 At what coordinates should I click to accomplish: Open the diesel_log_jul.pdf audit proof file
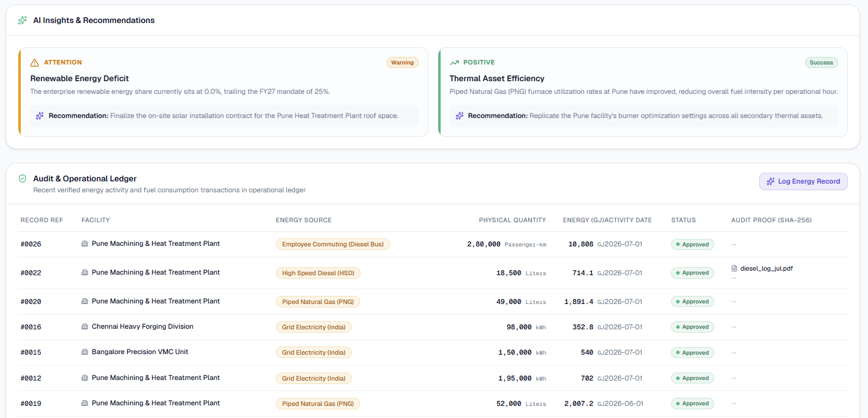click(x=766, y=268)
